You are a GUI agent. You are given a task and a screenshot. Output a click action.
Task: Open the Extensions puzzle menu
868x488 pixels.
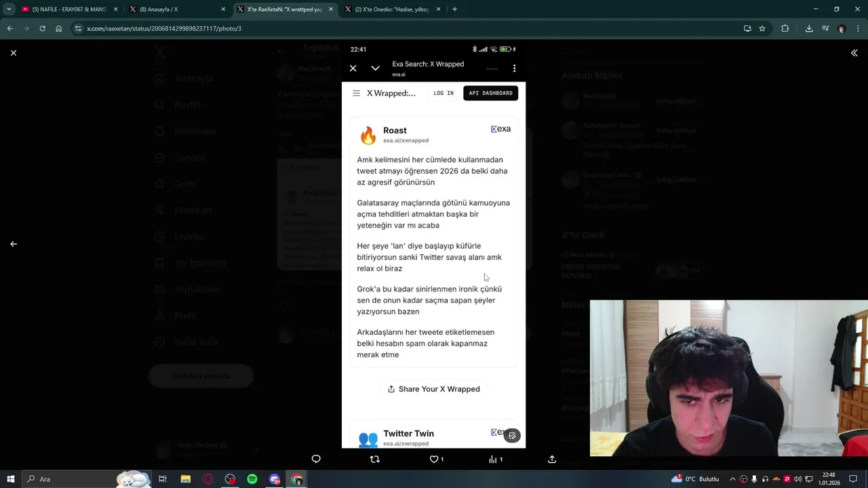(785, 28)
